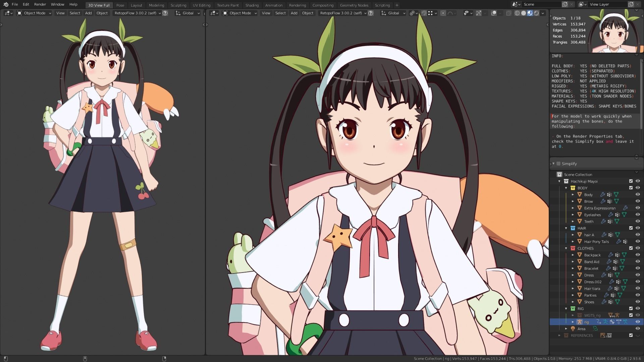Expand the Backpack object tree row
The width and height of the screenshot is (644, 362).
[x=573, y=255]
